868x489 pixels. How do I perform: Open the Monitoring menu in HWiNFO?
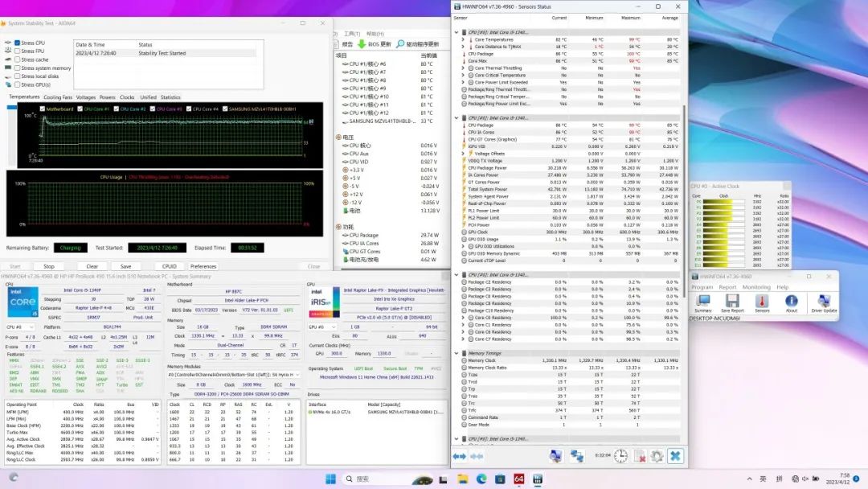coord(756,287)
